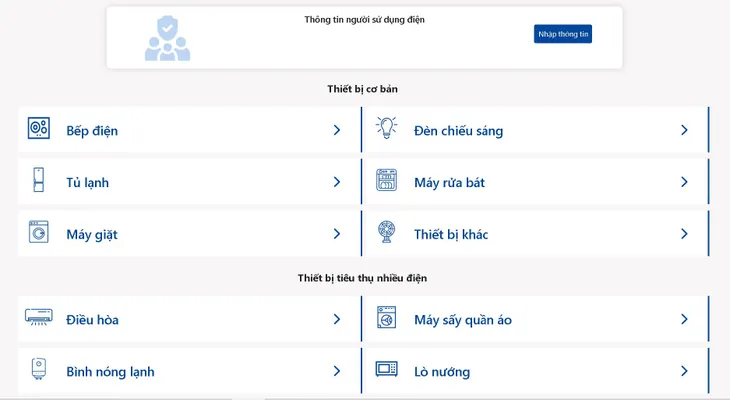Expand the Máy rửa bát row chevron
Screen dimensions: 730x400
[684, 182]
